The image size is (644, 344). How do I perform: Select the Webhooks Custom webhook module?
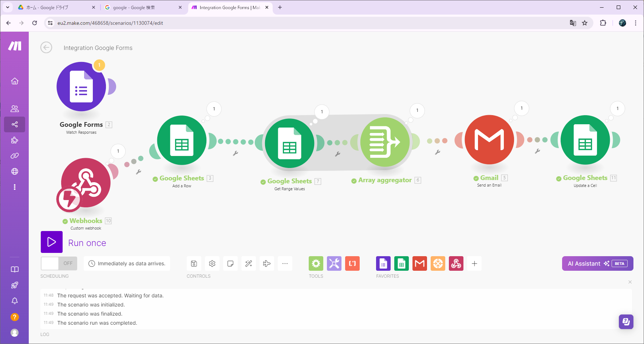[86, 183]
